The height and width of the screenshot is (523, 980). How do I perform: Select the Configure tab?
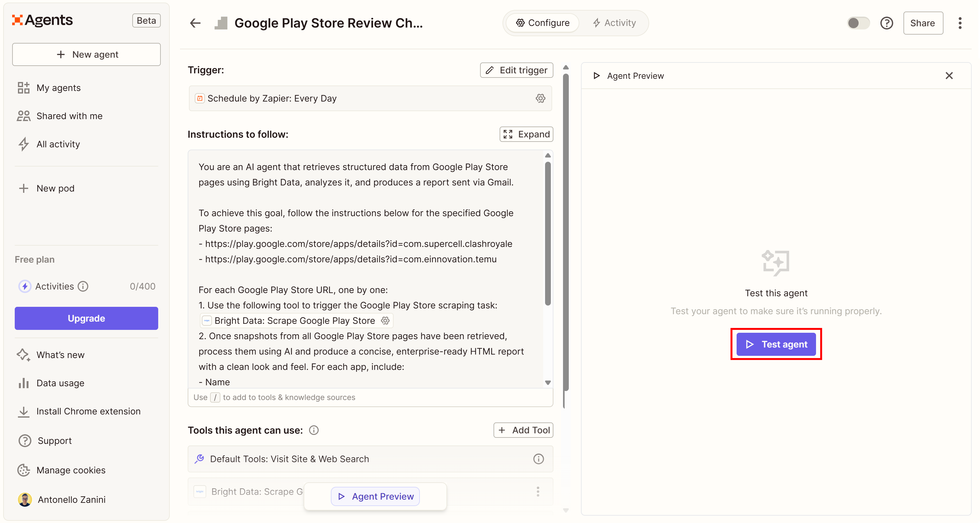pyautogui.click(x=543, y=23)
